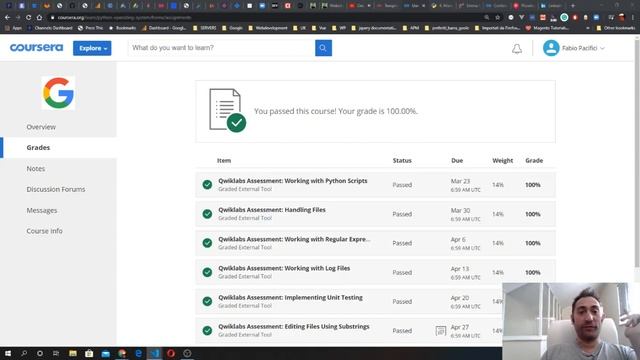Screen dimensions: 640x360
Task: Open Qwiklabs Assessment: Working with Python Scripts
Action: point(293,181)
